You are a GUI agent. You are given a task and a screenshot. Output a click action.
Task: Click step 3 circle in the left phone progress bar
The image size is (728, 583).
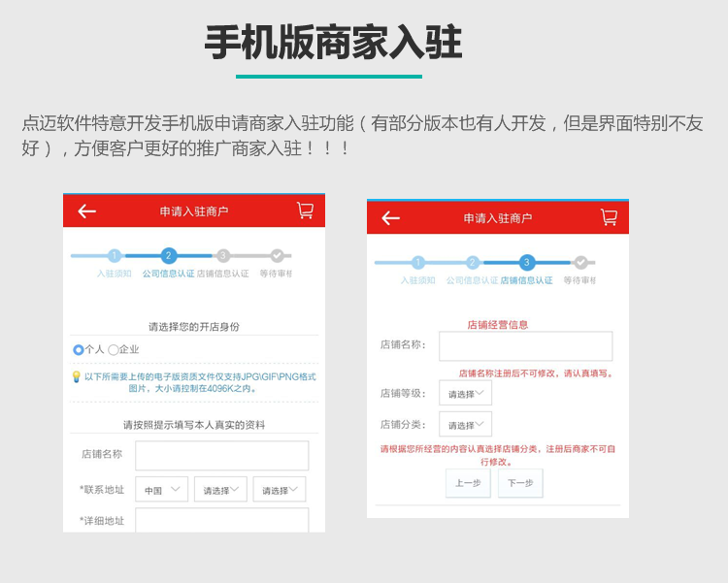coord(223,255)
